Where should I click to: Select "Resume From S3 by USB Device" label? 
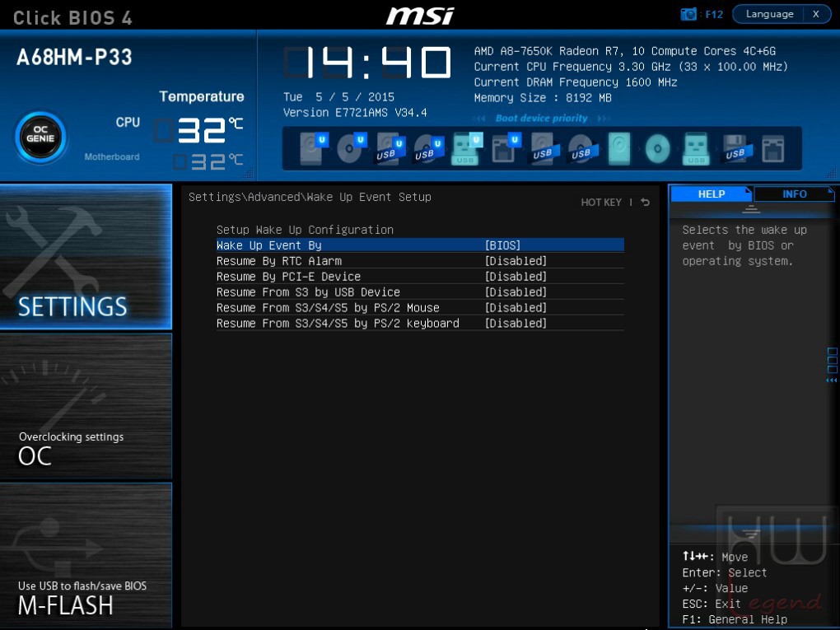click(x=309, y=292)
